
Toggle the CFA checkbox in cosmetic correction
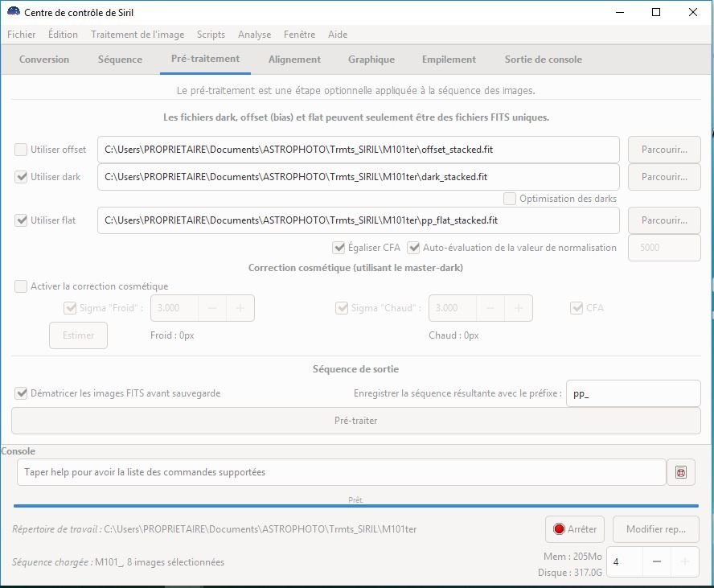[x=577, y=308]
